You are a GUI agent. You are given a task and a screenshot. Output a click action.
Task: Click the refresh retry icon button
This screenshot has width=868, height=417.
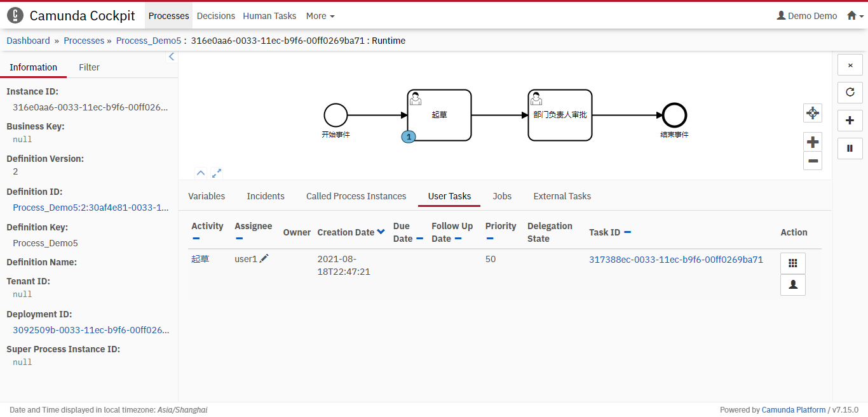click(x=850, y=92)
